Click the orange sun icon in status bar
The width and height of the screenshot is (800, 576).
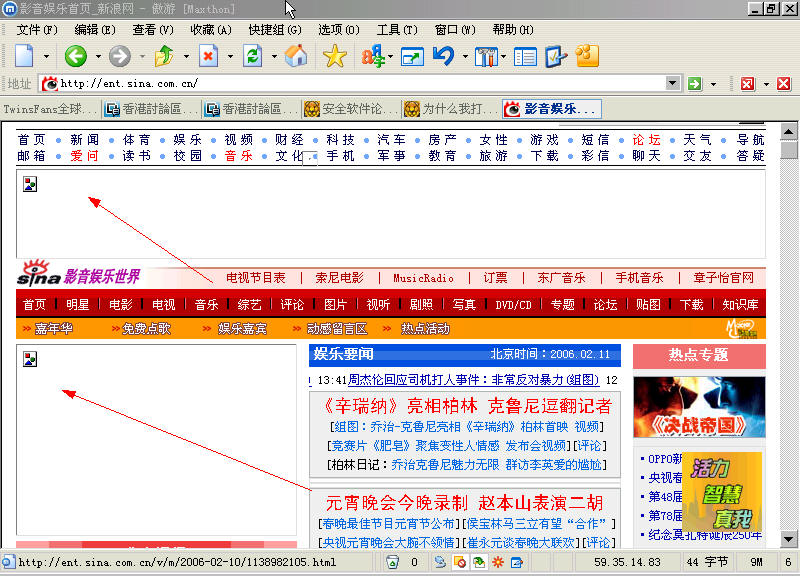(497, 562)
